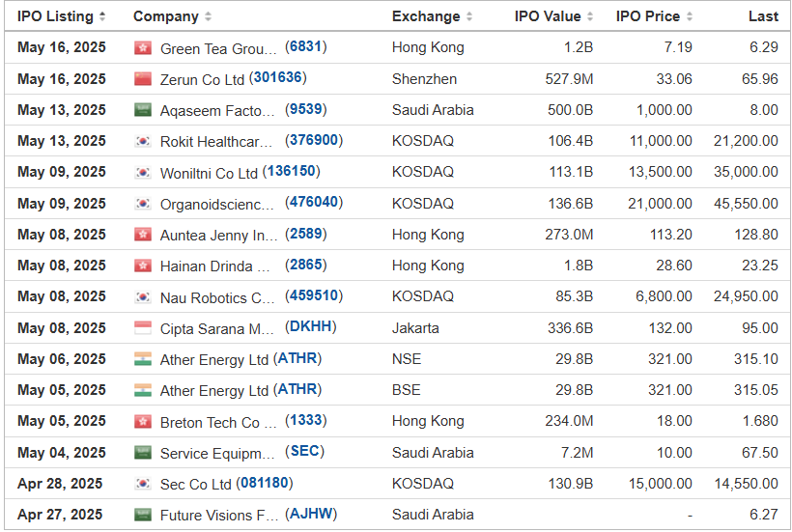This screenshot has height=532, width=792.
Task: Click Korea flag beside Woniltni Co Ltd
Action: [x=143, y=173]
